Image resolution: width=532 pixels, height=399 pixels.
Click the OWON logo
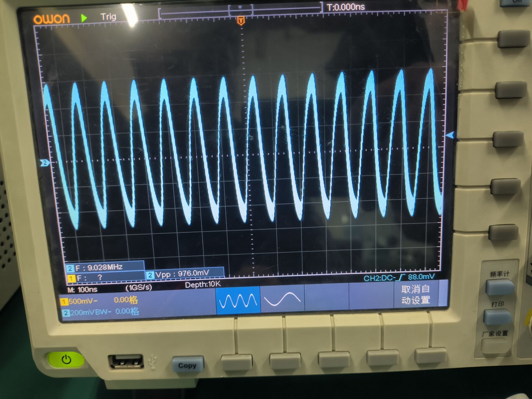point(52,19)
